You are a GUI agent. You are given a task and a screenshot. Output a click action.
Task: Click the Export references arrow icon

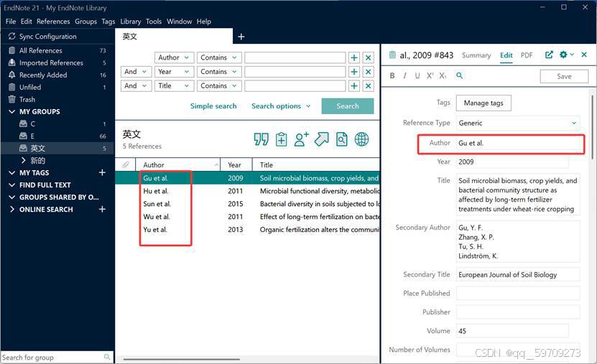[322, 139]
